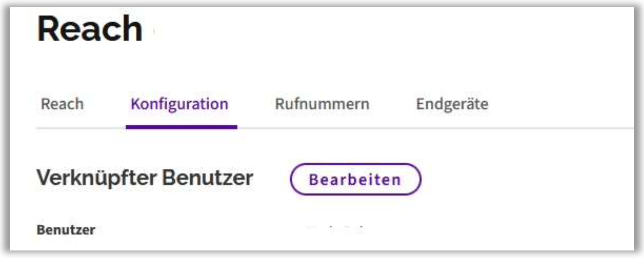The width and height of the screenshot is (644, 258).
Task: Click the large Reach page title
Action: click(90, 29)
